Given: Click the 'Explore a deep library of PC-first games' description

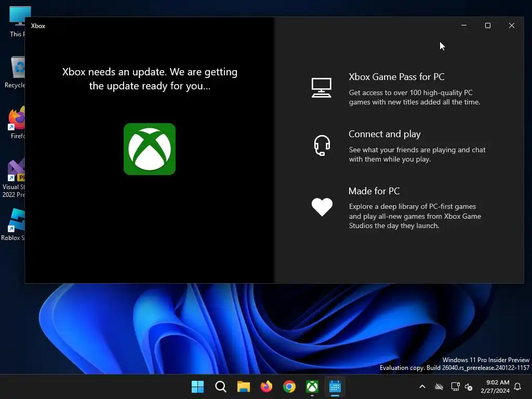Looking at the screenshot, I should (415, 216).
